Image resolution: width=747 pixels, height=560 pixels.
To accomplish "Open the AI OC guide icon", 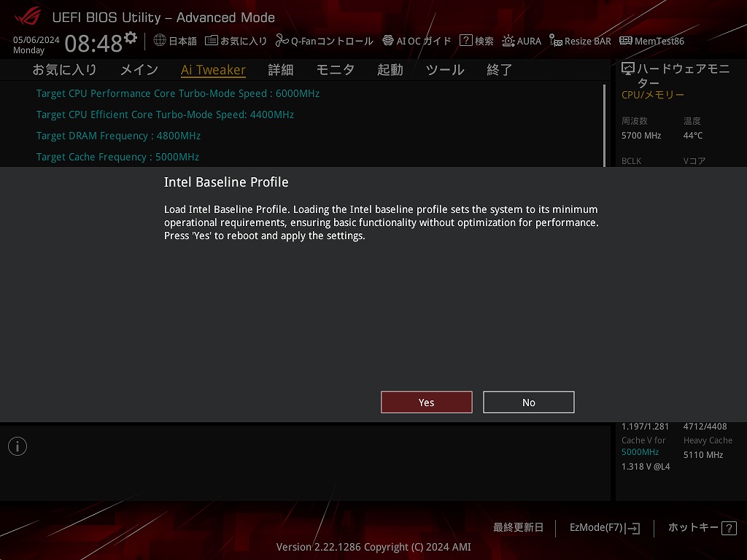I will pyautogui.click(x=388, y=41).
